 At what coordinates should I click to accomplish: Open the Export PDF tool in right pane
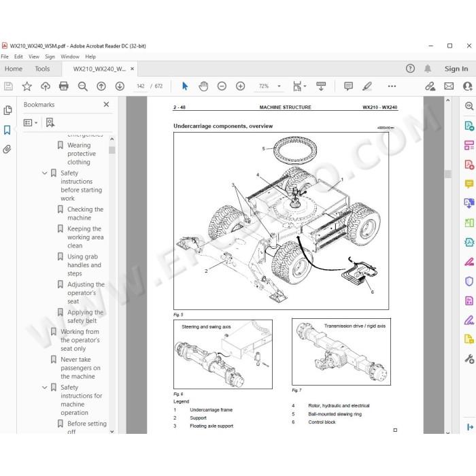coord(469,126)
